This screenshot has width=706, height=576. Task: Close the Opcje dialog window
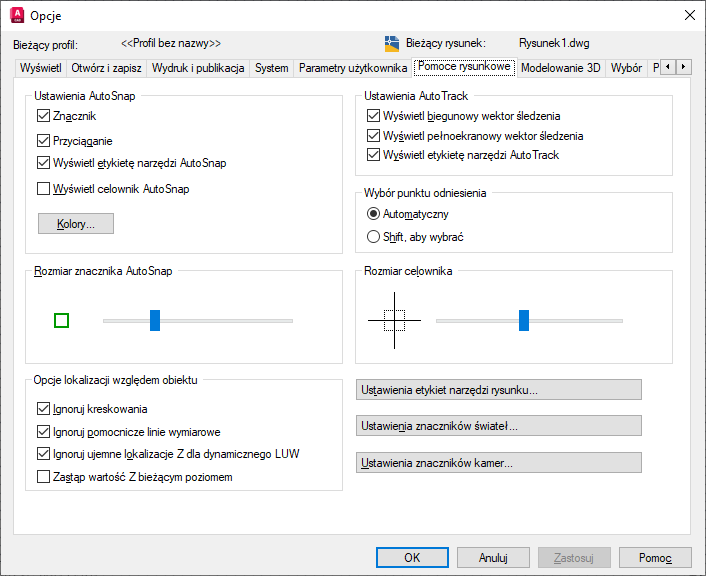[x=689, y=15]
